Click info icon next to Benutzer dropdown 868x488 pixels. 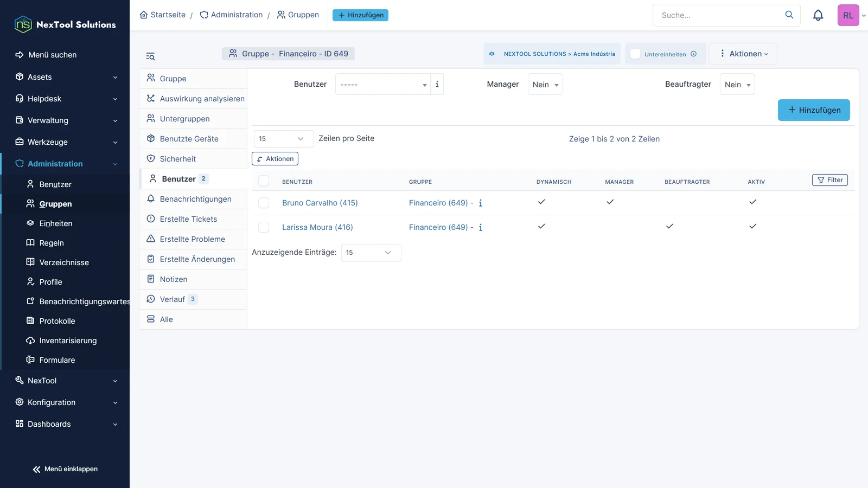(x=437, y=84)
